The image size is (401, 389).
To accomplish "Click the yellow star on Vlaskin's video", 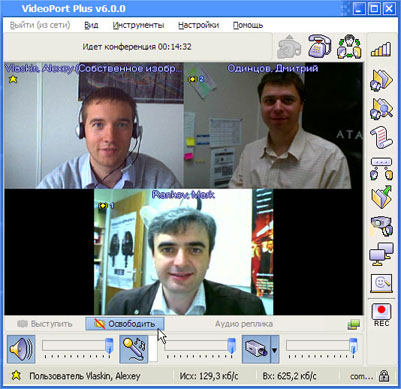I will 13,79.
